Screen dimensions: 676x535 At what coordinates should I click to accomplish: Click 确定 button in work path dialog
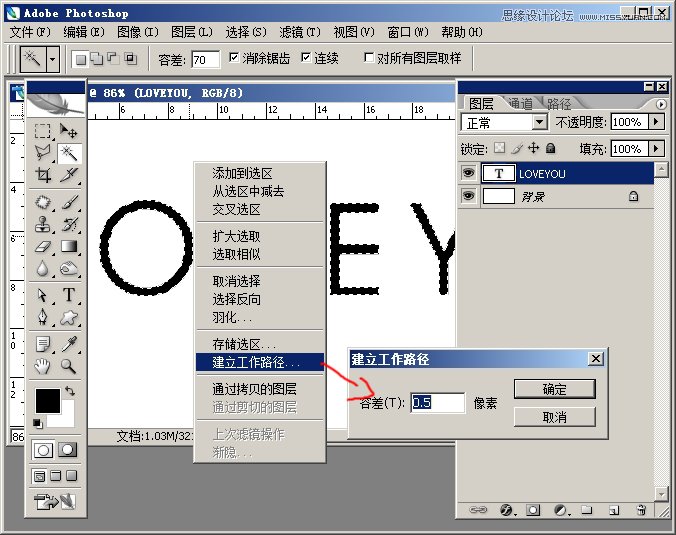553,389
